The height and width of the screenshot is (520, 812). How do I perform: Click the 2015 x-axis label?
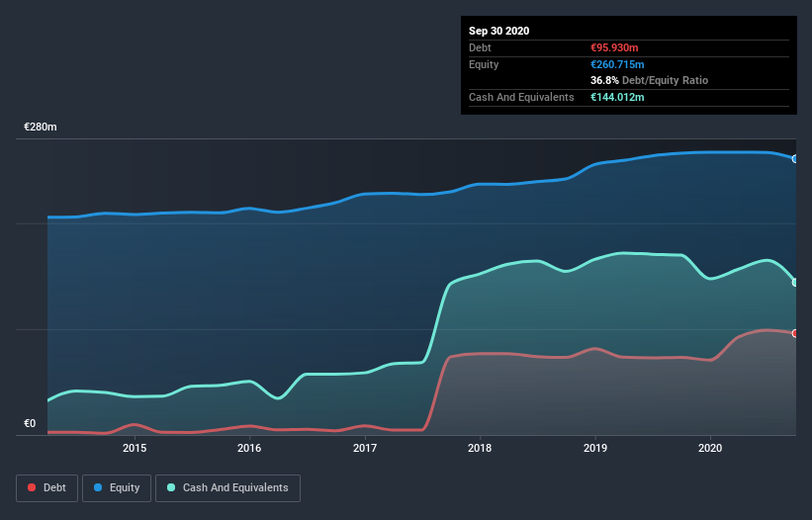[x=135, y=448]
